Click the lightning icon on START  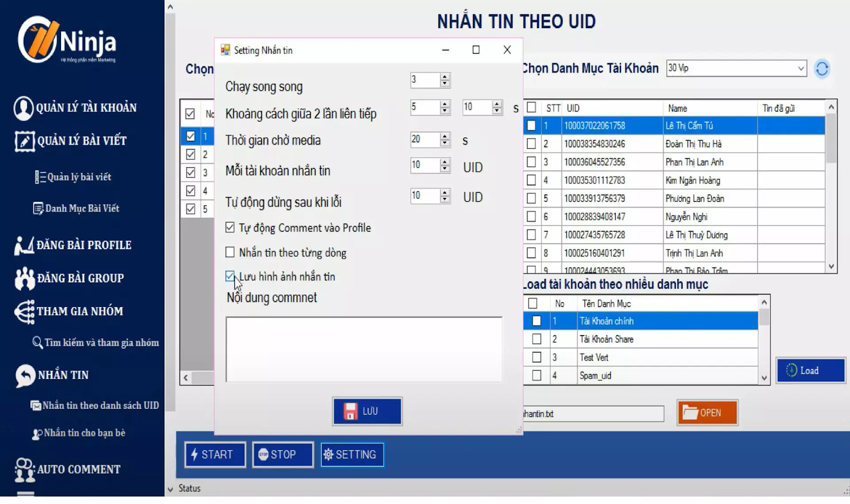[194, 455]
